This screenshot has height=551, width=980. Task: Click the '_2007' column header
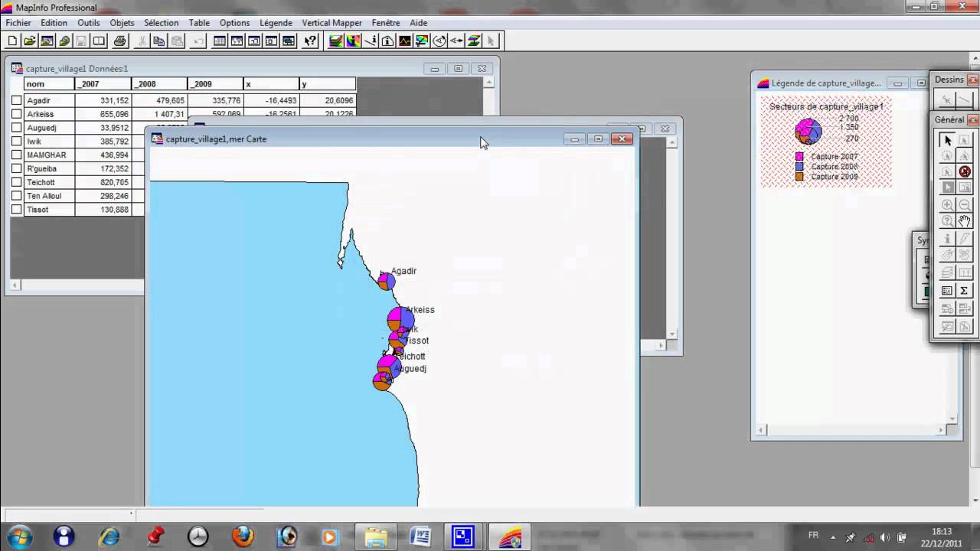point(103,84)
